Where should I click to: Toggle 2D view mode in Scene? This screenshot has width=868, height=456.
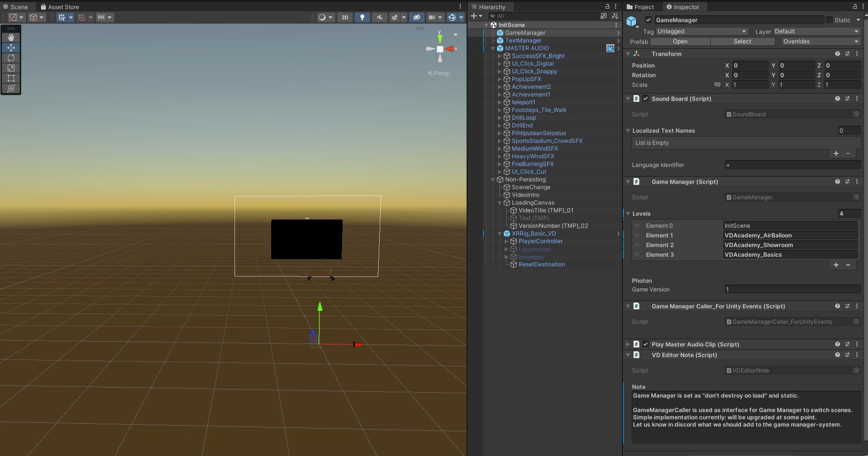click(344, 17)
